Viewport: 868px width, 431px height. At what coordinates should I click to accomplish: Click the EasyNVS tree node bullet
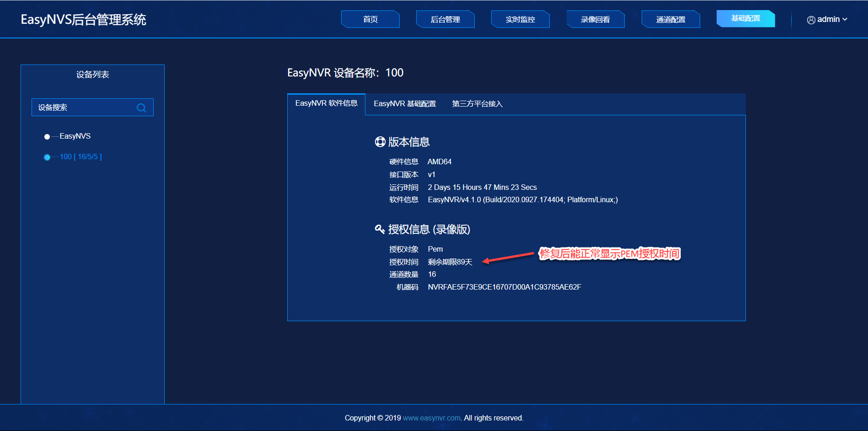47,136
